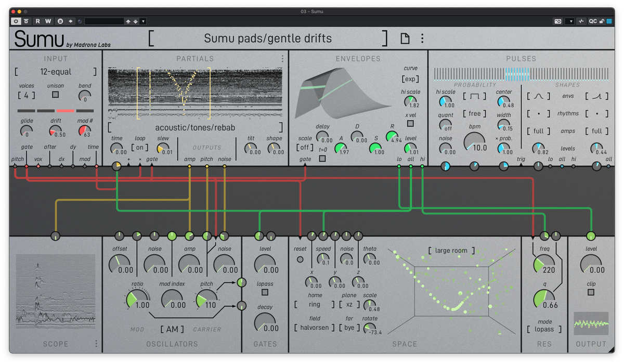Image resolution: width=624 pixels, height=364 pixels.
Task: Toggle the t=0 checkbox in Envelopes
Action: tap(322, 158)
